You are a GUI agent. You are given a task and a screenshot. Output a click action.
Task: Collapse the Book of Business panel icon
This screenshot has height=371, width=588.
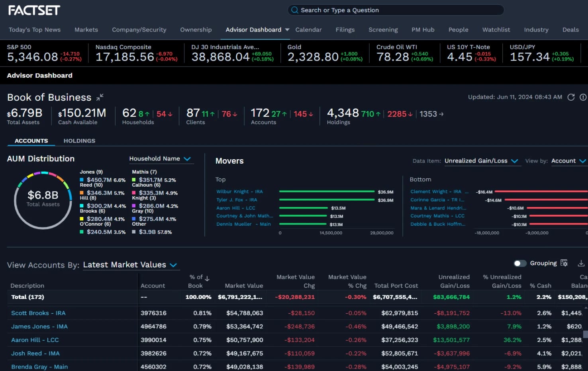100,97
